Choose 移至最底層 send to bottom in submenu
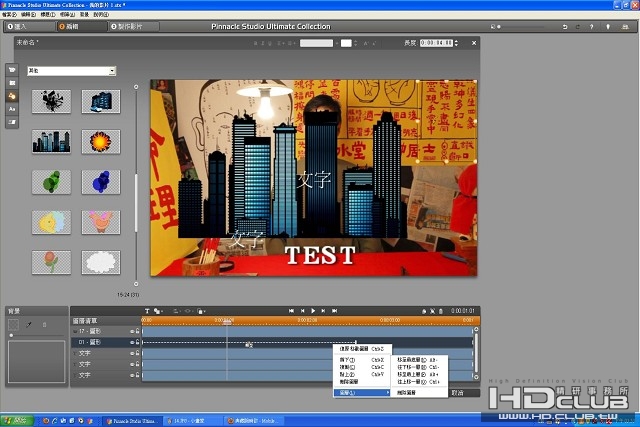 click(x=419, y=360)
